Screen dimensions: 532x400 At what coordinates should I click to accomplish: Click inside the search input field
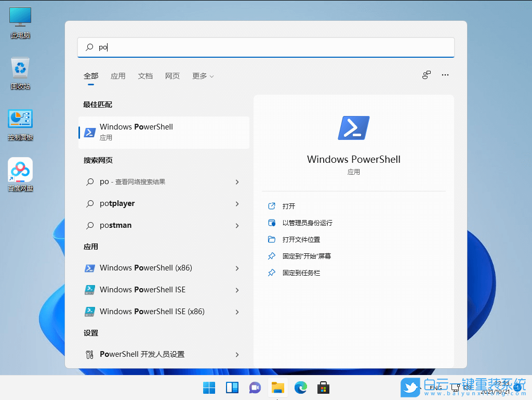tap(266, 47)
